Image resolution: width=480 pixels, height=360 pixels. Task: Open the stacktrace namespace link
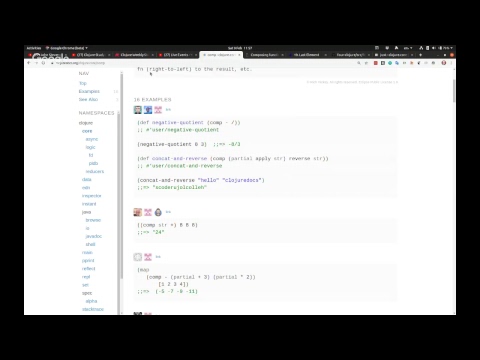(x=93, y=309)
